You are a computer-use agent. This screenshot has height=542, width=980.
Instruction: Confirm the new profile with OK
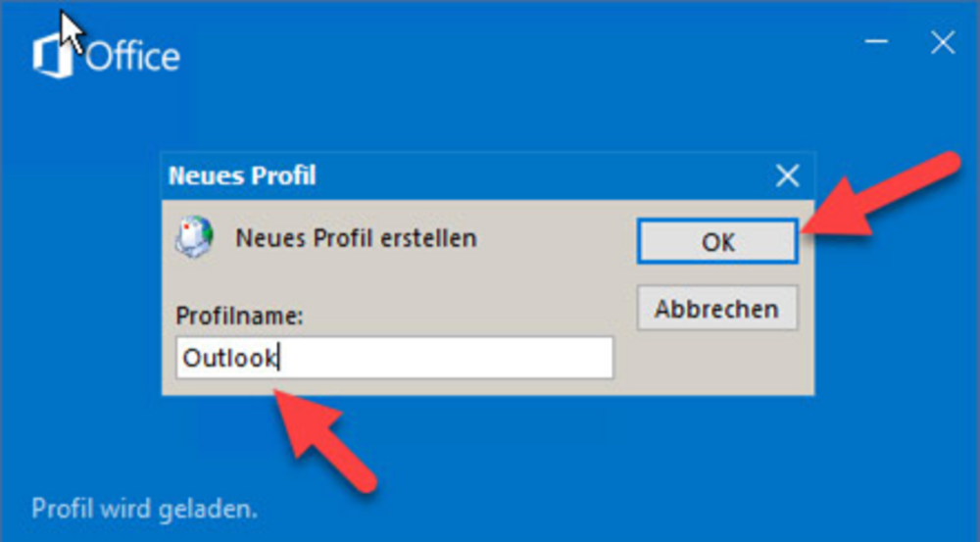[717, 241]
